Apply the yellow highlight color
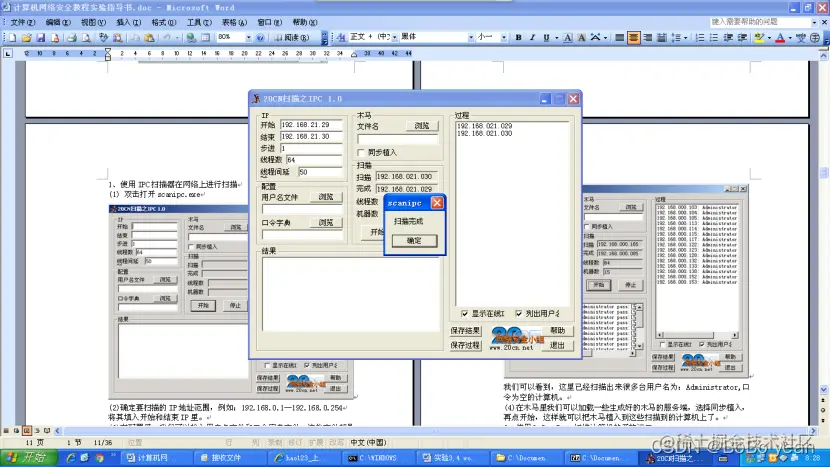The height and width of the screenshot is (467, 830). coord(759,37)
